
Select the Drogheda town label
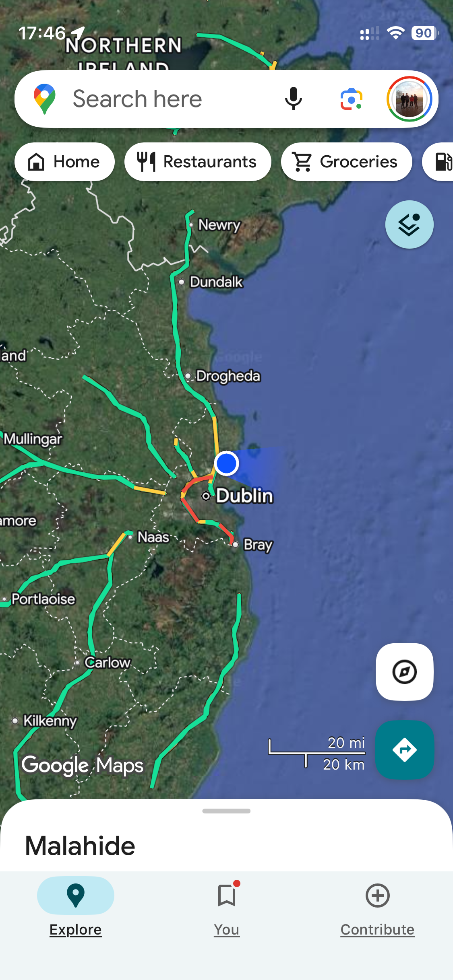tap(228, 376)
